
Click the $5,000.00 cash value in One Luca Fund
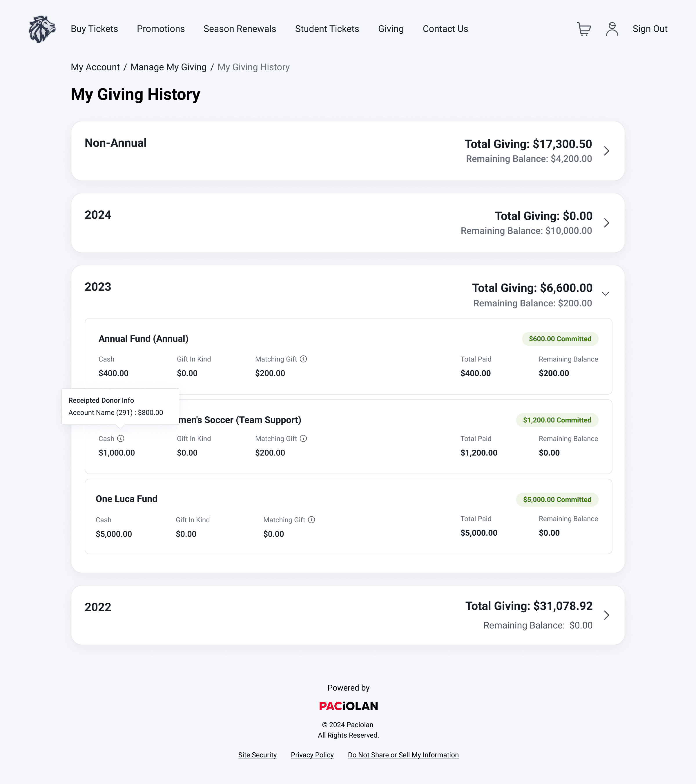114,534
